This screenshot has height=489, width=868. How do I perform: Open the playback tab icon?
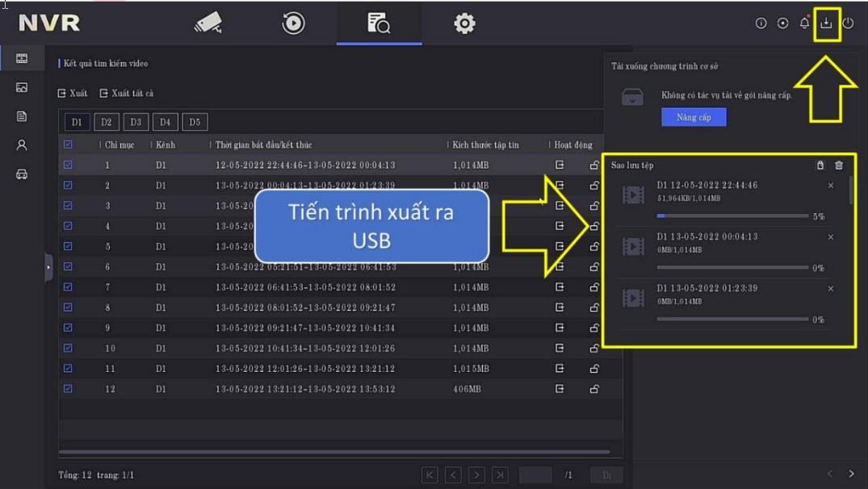click(x=293, y=23)
